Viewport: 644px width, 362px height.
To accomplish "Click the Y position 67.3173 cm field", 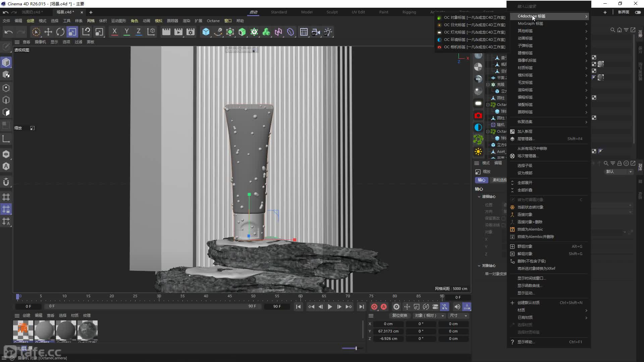I will (388, 331).
